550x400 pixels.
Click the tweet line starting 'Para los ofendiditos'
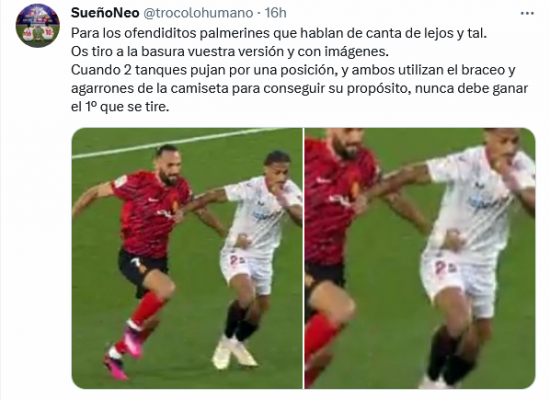279,33
